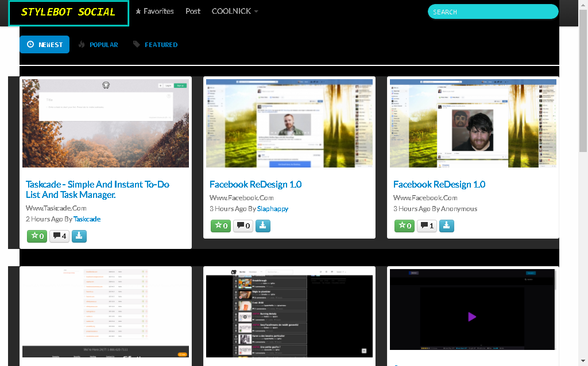Download the Taskcade style
This screenshot has height=366, width=588.
click(79, 236)
